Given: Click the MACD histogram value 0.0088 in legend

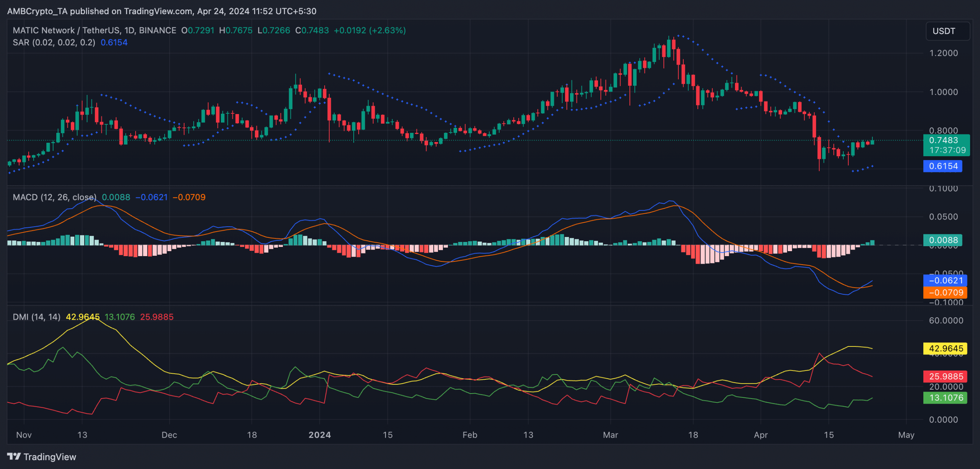Looking at the screenshot, I should [116, 197].
